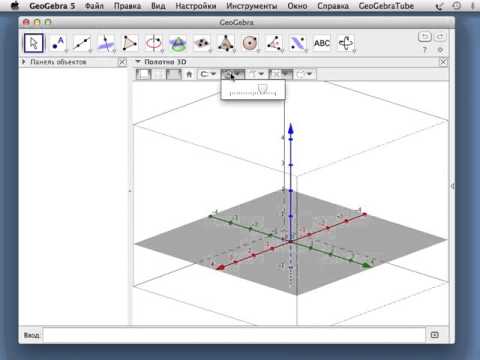Open the Инструменты menu
Image resolution: width=480 pixels, height=360 pixels.
click(x=252, y=6)
